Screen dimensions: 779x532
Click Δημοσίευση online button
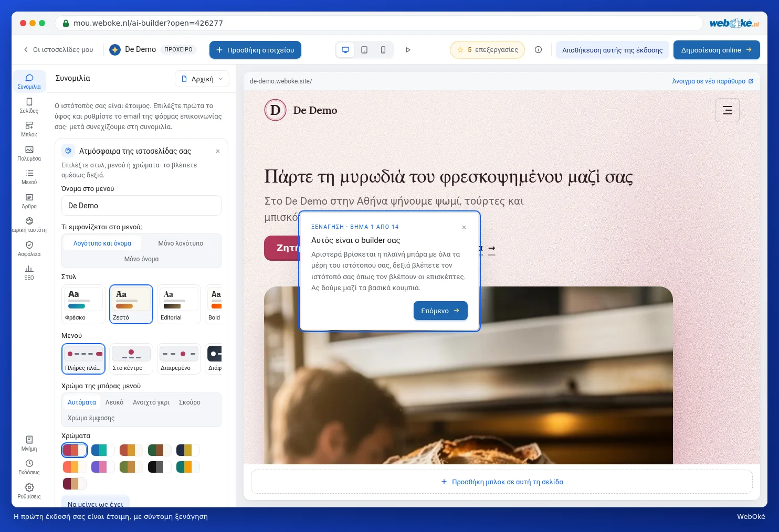717,50
